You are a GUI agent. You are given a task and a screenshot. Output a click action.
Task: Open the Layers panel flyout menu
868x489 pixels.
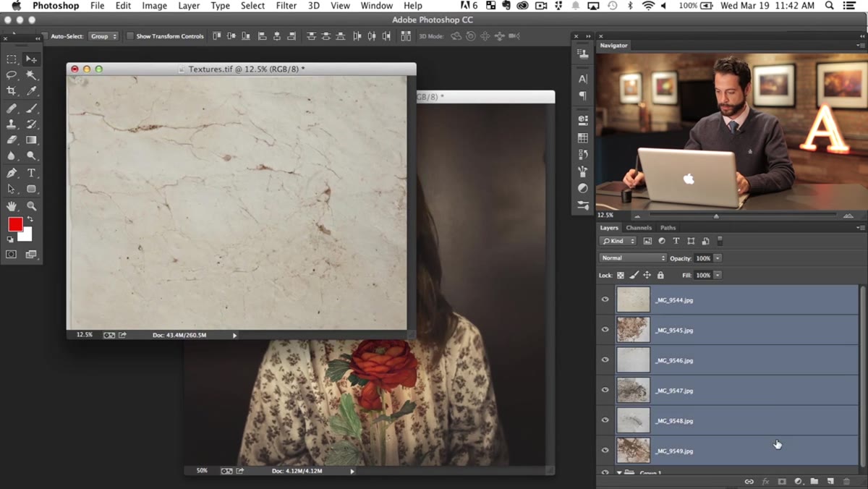tap(860, 228)
